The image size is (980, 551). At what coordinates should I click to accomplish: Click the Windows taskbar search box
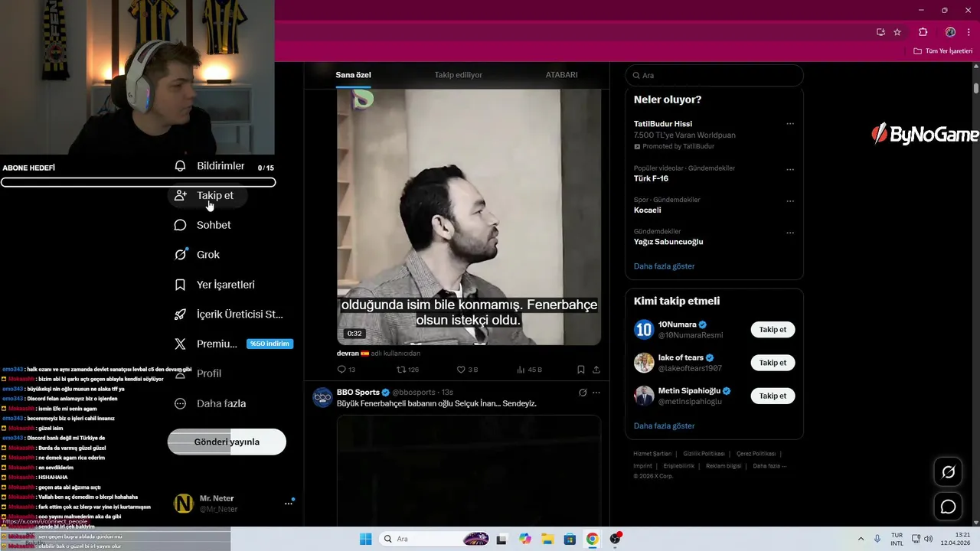tap(433, 539)
